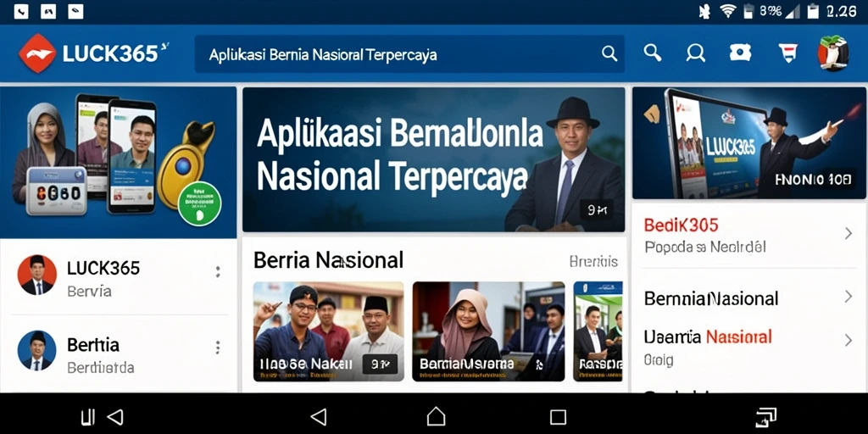Tap the Bertia channel avatar
The image size is (868, 434).
pos(37,350)
